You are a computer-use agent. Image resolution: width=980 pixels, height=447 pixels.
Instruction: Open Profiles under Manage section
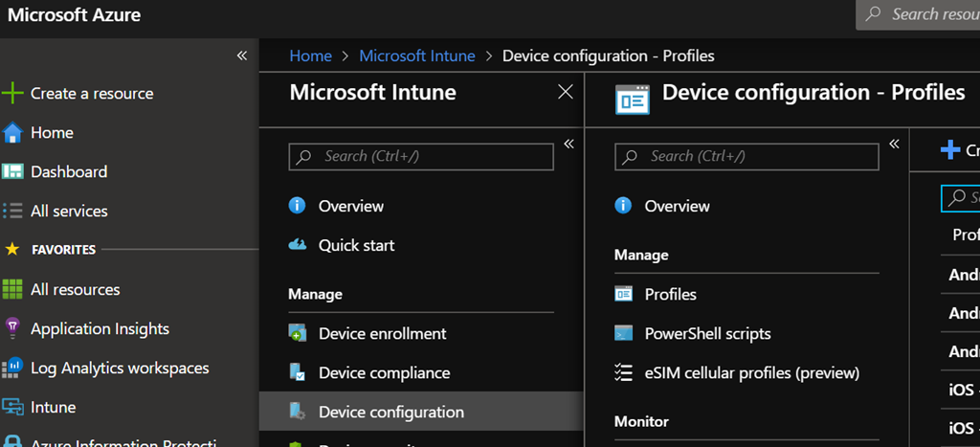point(670,294)
